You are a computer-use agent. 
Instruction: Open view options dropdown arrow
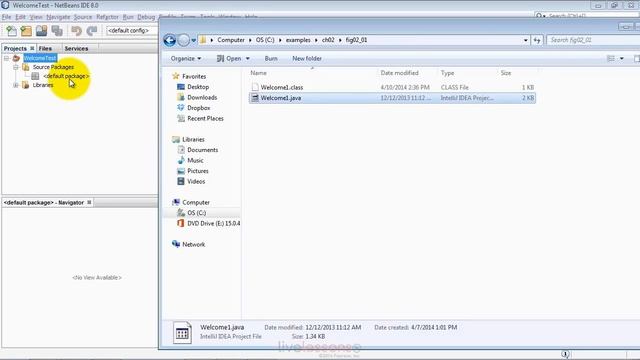pos(622,59)
